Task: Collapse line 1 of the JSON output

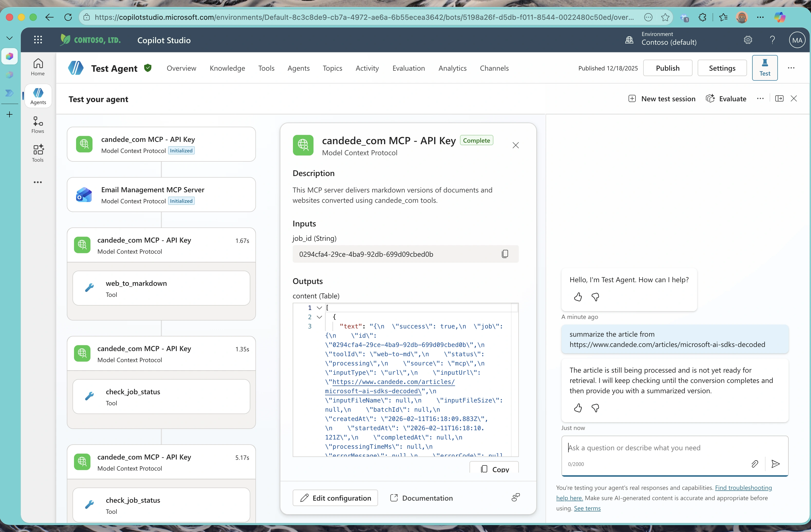Action: (319, 307)
